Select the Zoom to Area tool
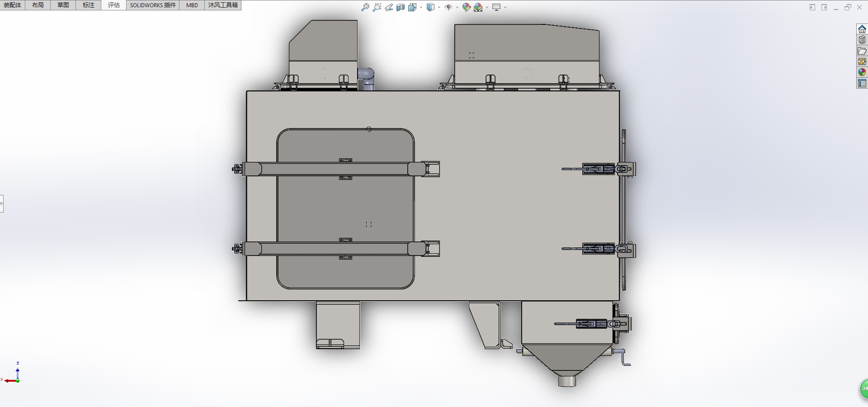The image size is (868, 407). click(377, 7)
